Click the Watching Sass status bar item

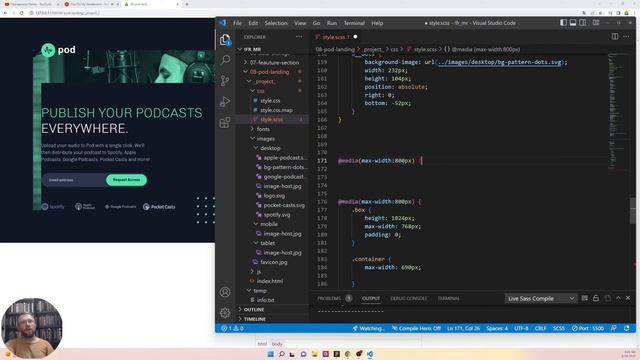(x=369, y=328)
